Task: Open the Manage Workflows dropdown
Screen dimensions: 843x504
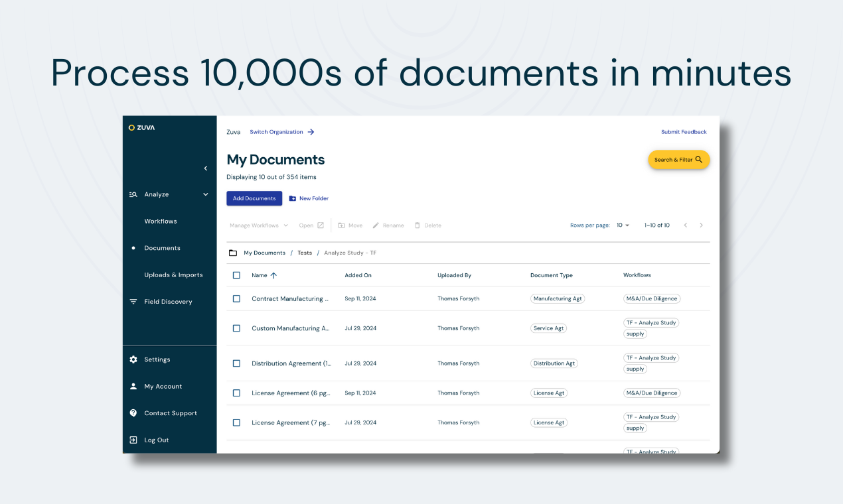Action: pos(259,225)
